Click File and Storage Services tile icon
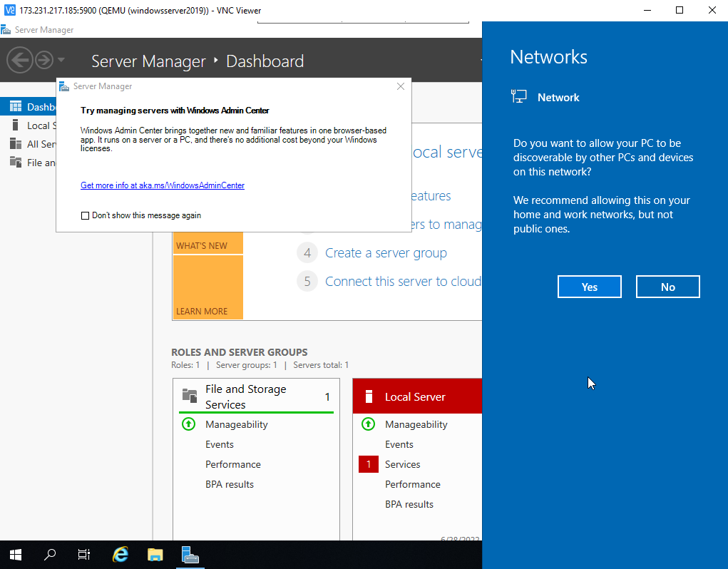 (x=190, y=396)
